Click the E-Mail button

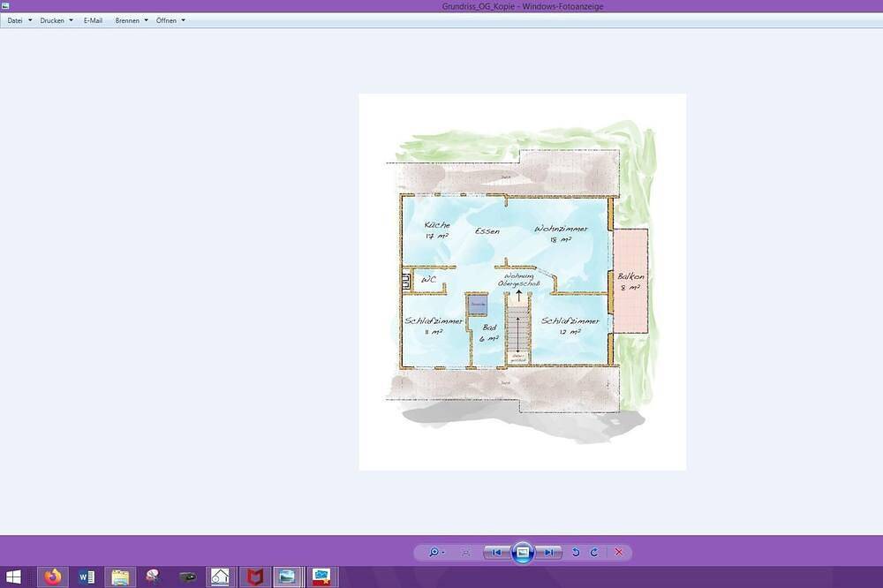[93, 20]
